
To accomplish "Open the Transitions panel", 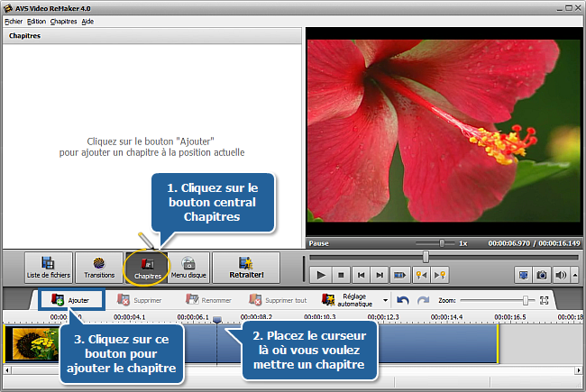I will [x=97, y=268].
